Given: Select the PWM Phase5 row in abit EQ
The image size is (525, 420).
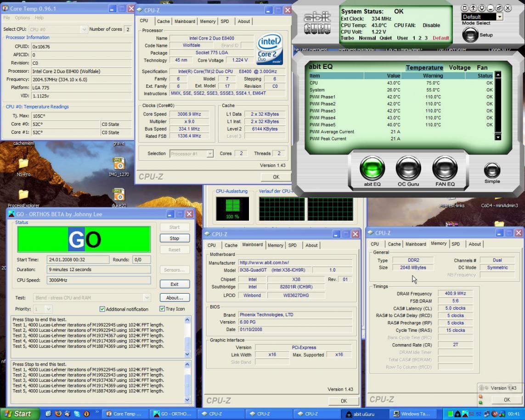Looking at the screenshot, I should point(401,125).
